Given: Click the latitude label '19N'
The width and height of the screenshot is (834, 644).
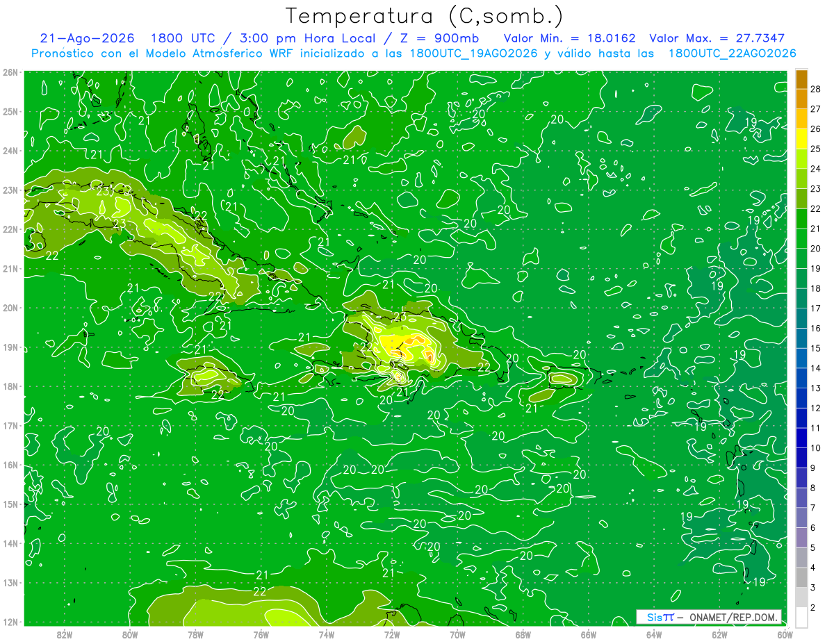Looking at the screenshot, I should pos(10,347).
